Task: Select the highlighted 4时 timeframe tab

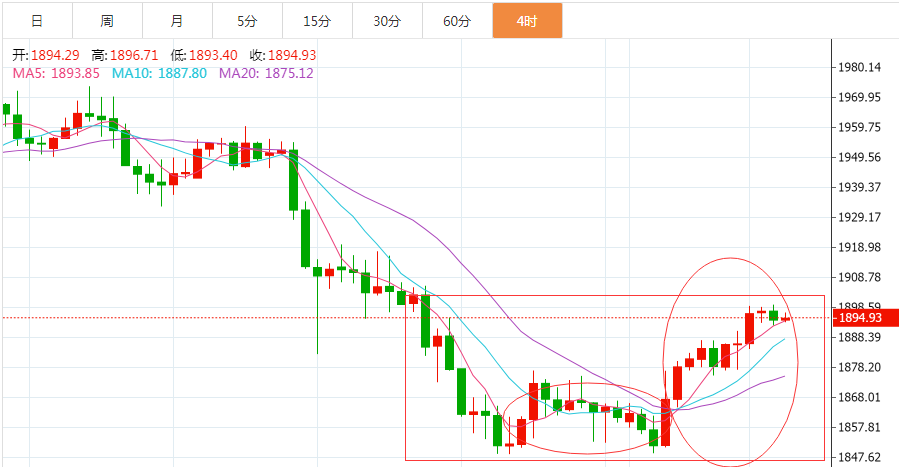Action: (527, 21)
